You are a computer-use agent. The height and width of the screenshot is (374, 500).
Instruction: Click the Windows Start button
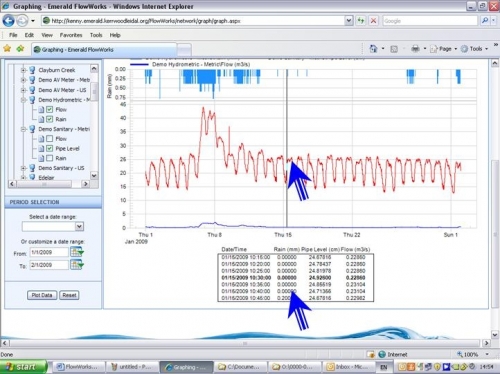(23, 367)
